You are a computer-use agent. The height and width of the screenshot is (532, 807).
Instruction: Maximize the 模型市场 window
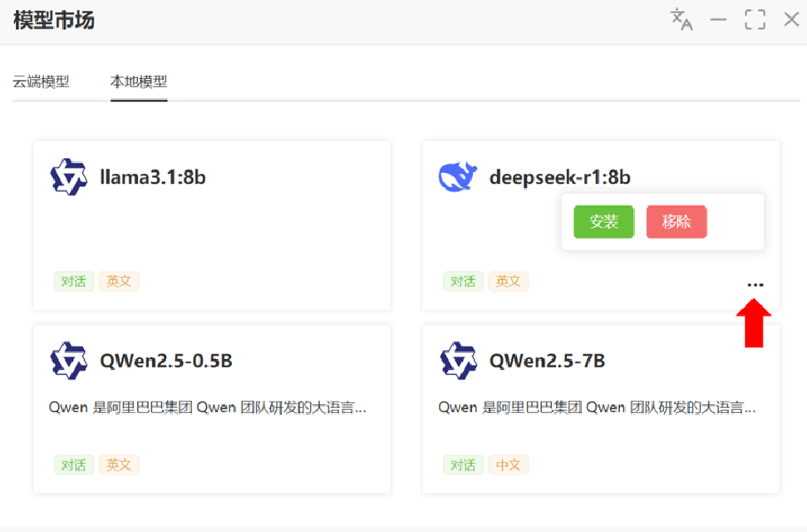pyautogui.click(x=755, y=20)
